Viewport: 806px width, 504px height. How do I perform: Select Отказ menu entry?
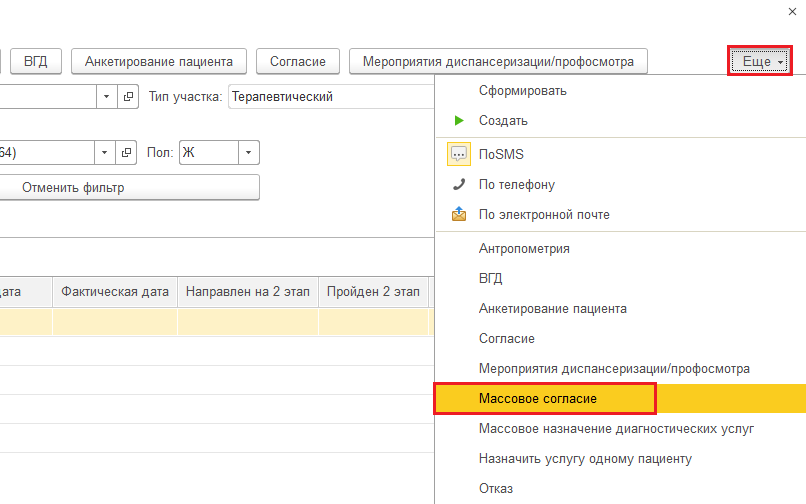click(496, 489)
